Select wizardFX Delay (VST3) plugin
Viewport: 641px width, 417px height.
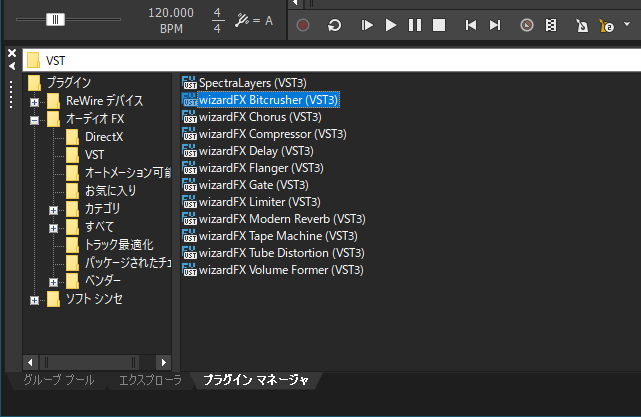(x=256, y=151)
